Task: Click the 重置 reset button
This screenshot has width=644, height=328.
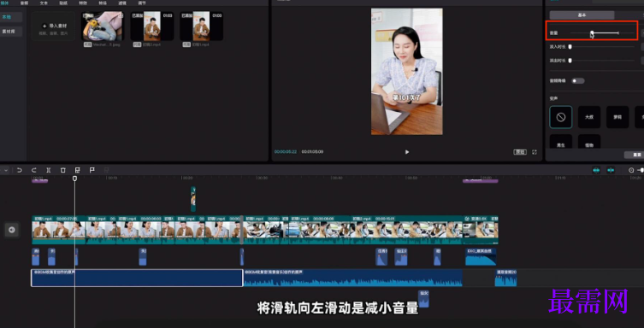Action: 635,155
